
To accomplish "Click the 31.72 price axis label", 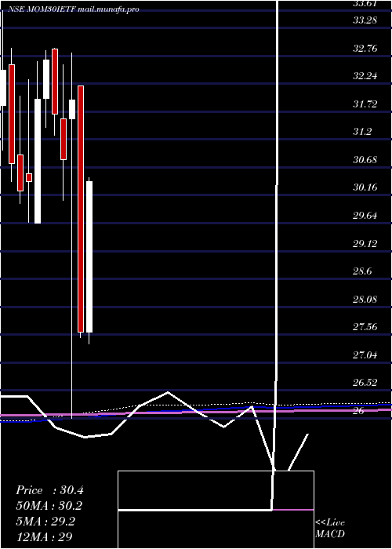I will [365, 104].
